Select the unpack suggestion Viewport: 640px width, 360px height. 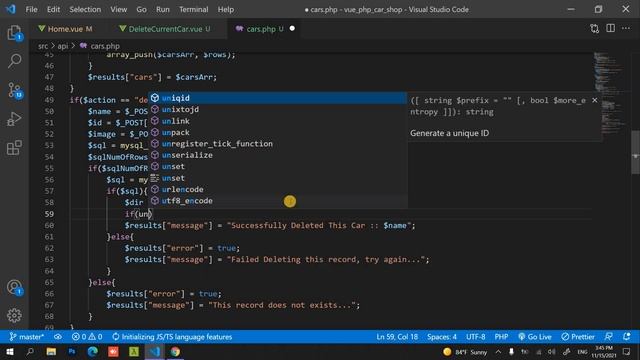tap(277, 132)
